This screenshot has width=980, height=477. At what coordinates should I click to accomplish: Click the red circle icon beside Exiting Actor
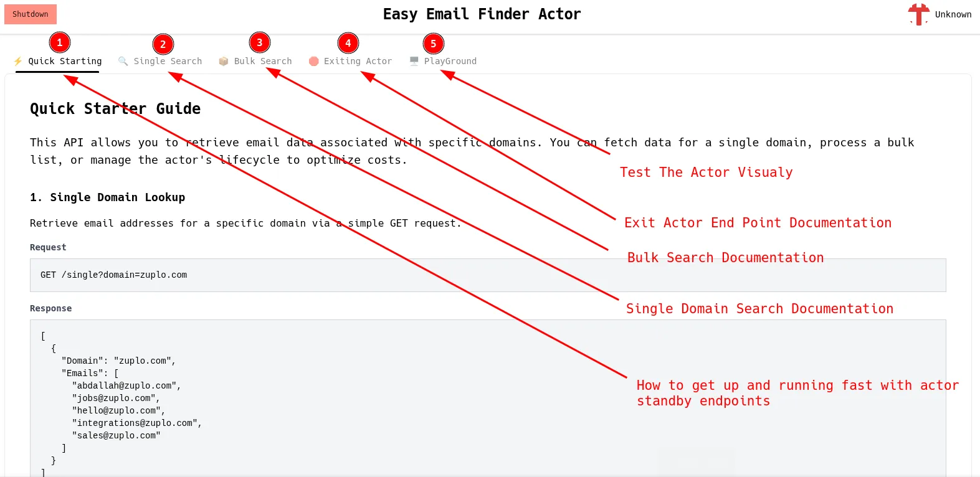[x=313, y=61]
